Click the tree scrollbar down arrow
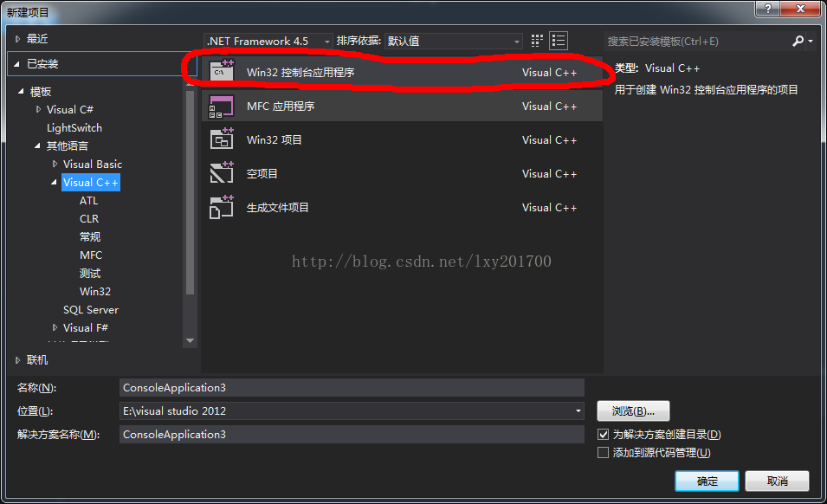 190,340
